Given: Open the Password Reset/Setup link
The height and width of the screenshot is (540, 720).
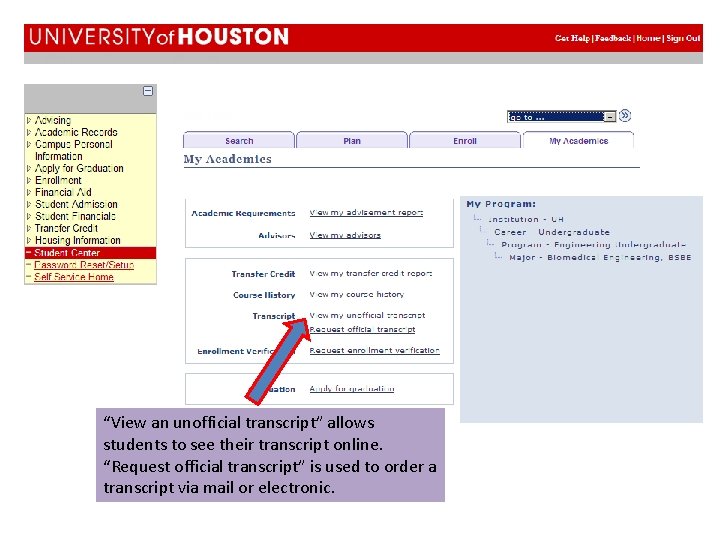Looking at the screenshot, I should [x=84, y=265].
